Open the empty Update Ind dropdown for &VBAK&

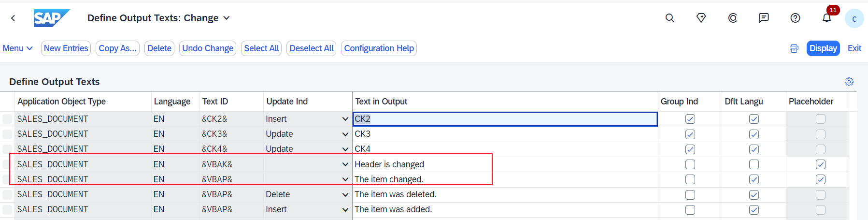click(x=345, y=164)
